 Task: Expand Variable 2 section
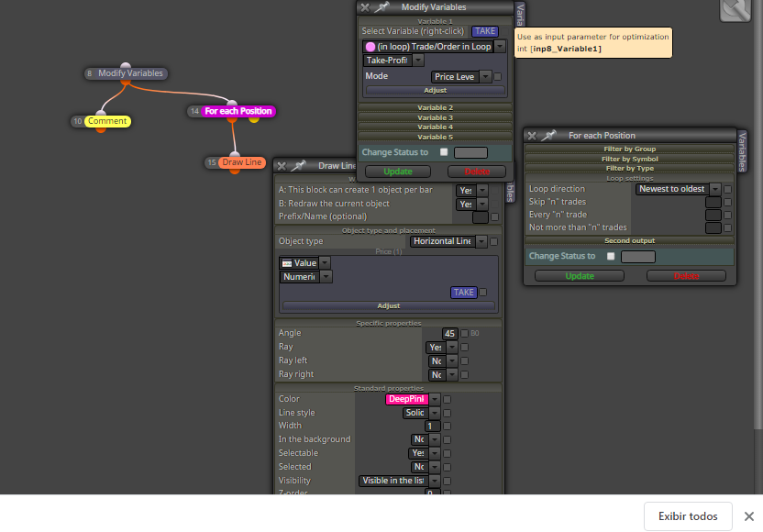click(x=435, y=107)
